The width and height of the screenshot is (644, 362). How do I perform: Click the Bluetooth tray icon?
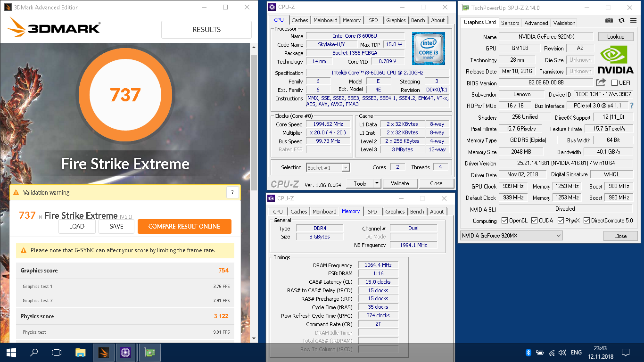point(528,353)
